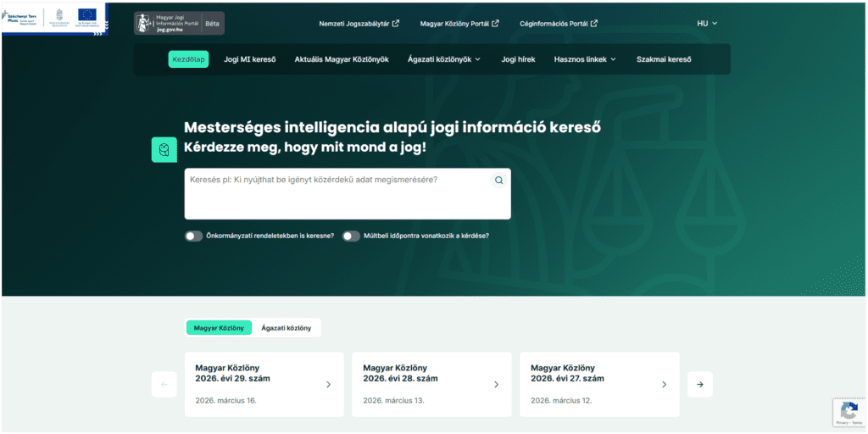This screenshot has width=868, height=434.
Task: Go to Jogi MI kereső menu item
Action: [x=249, y=59]
